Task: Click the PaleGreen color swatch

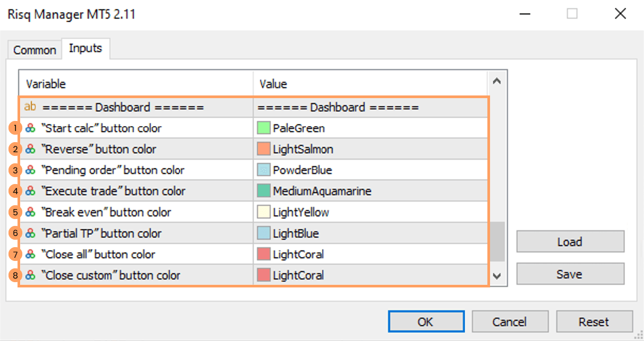Action: (x=264, y=128)
